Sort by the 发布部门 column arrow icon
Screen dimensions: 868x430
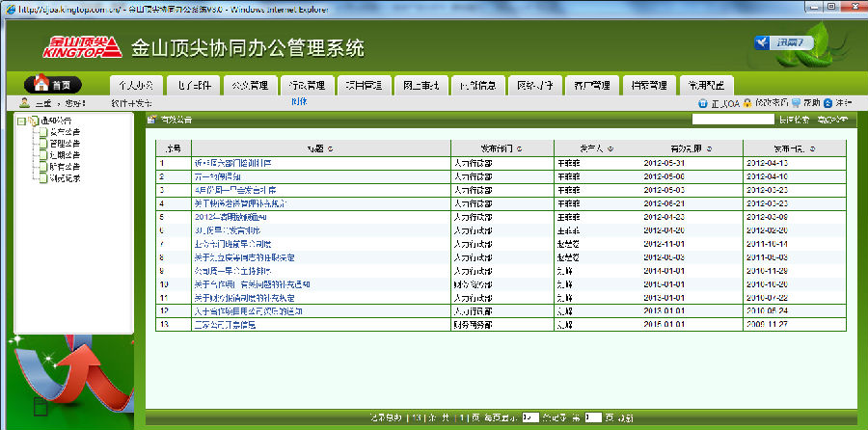tap(521, 149)
